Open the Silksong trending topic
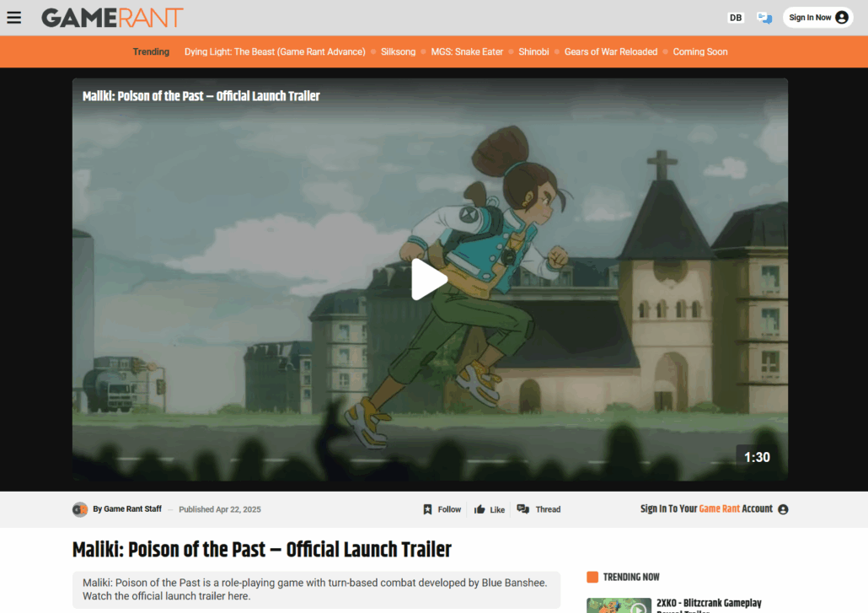The width and height of the screenshot is (868, 613). pos(398,51)
